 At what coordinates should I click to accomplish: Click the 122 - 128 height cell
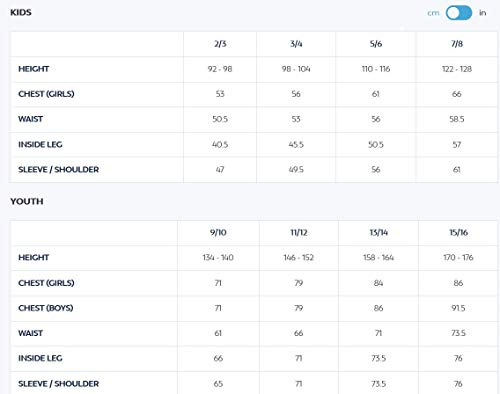tap(457, 69)
